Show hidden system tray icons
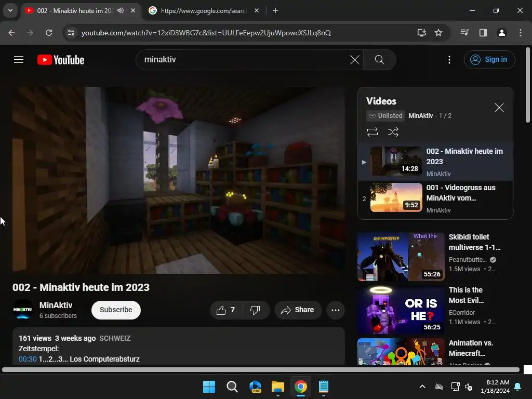The image size is (532, 399). 422,387
